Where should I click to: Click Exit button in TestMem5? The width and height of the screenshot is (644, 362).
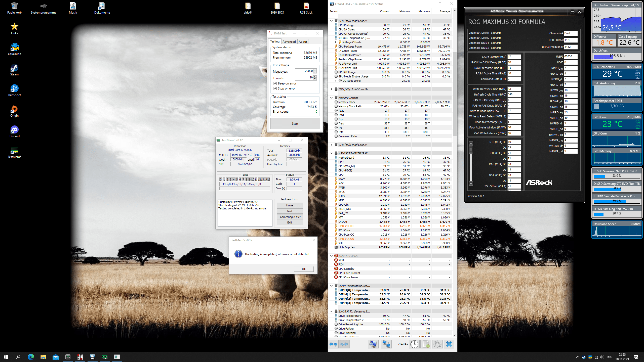[290, 222]
